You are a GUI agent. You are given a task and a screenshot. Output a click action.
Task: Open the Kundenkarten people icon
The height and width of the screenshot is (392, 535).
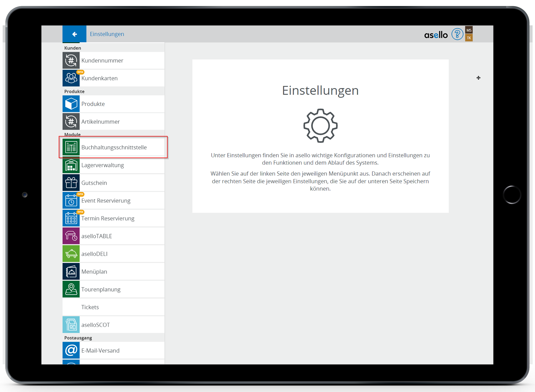pyautogui.click(x=71, y=78)
